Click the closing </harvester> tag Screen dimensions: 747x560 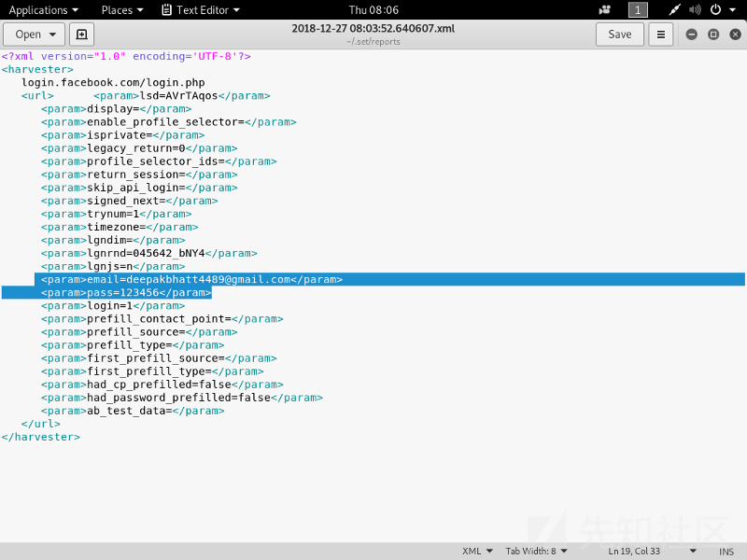[40, 437]
